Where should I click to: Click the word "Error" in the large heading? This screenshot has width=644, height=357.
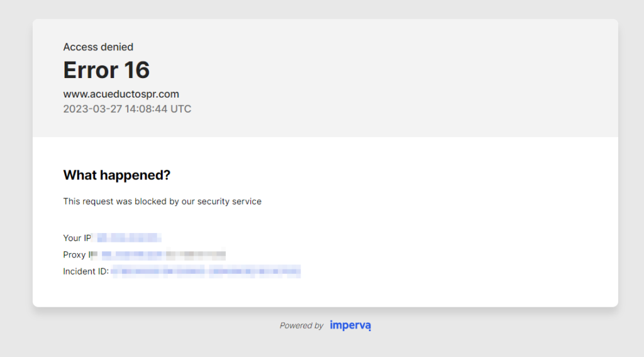coord(91,70)
